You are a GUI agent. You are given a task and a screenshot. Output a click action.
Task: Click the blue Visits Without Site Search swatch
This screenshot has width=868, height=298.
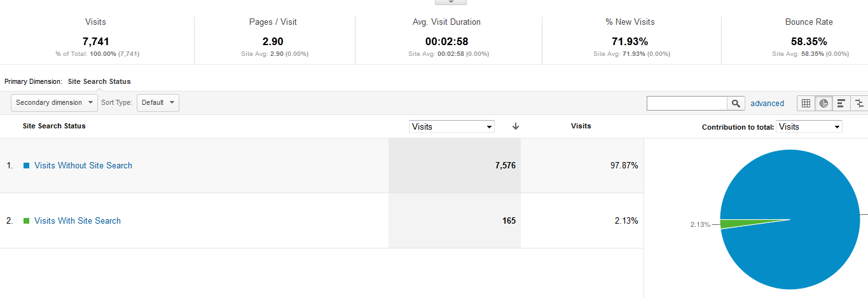[27, 165]
